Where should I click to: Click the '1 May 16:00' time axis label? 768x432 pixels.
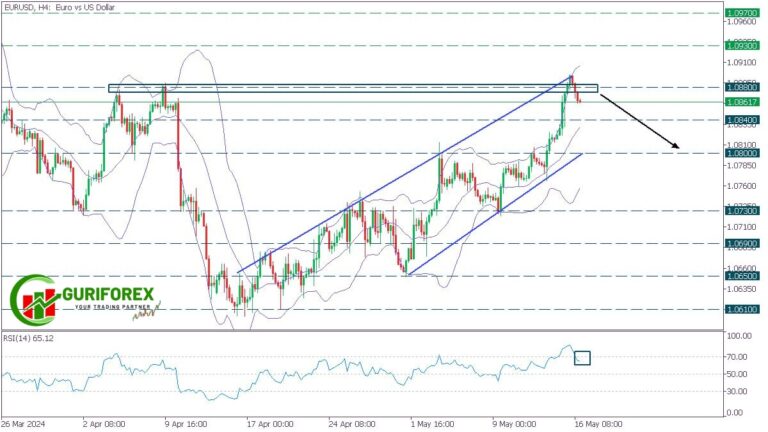(x=432, y=424)
